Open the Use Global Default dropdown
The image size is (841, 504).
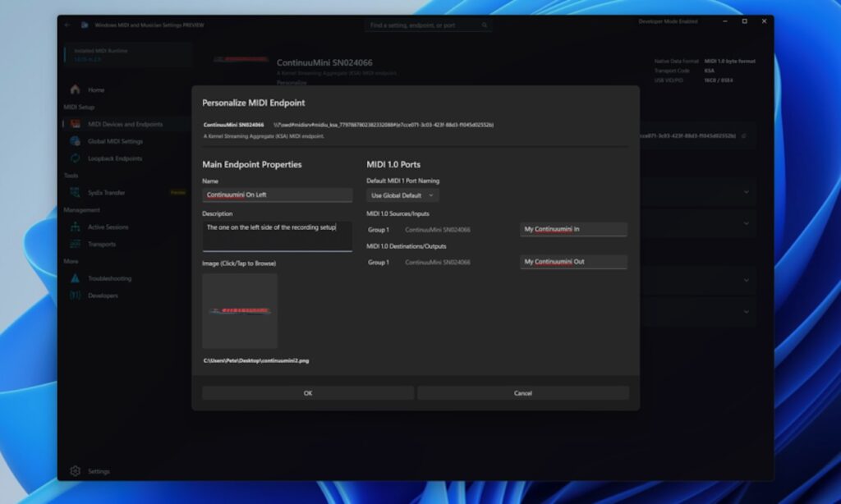coord(402,195)
